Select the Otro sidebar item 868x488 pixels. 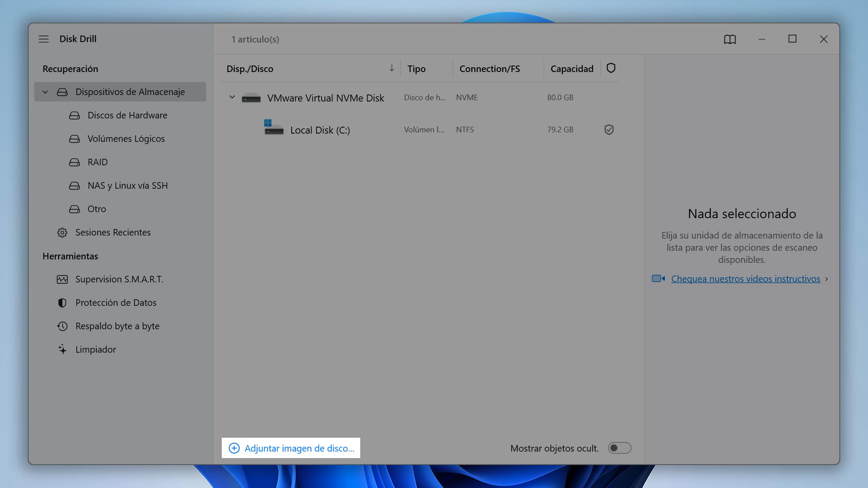coord(96,209)
